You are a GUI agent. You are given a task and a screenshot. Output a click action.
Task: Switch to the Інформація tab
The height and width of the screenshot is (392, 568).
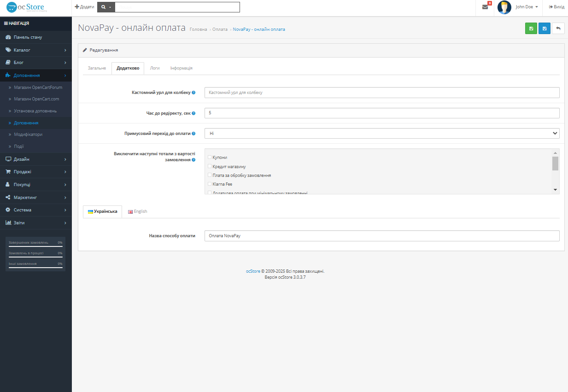181,68
